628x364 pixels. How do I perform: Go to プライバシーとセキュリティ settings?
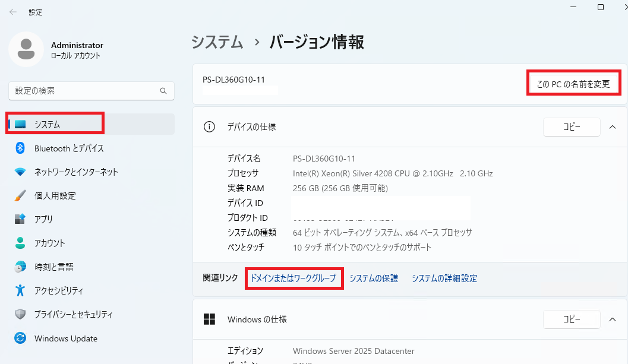91,314
